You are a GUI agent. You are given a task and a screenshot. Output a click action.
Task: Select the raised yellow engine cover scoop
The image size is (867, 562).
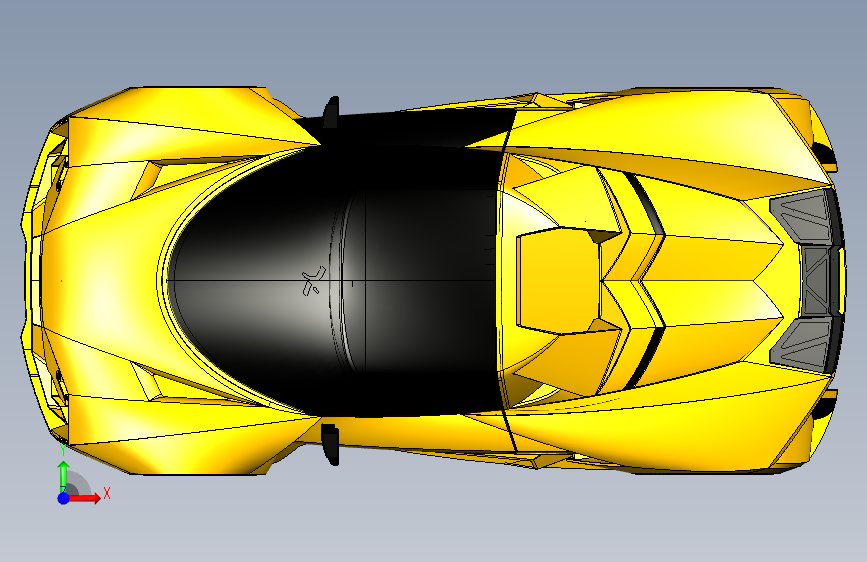558,282
